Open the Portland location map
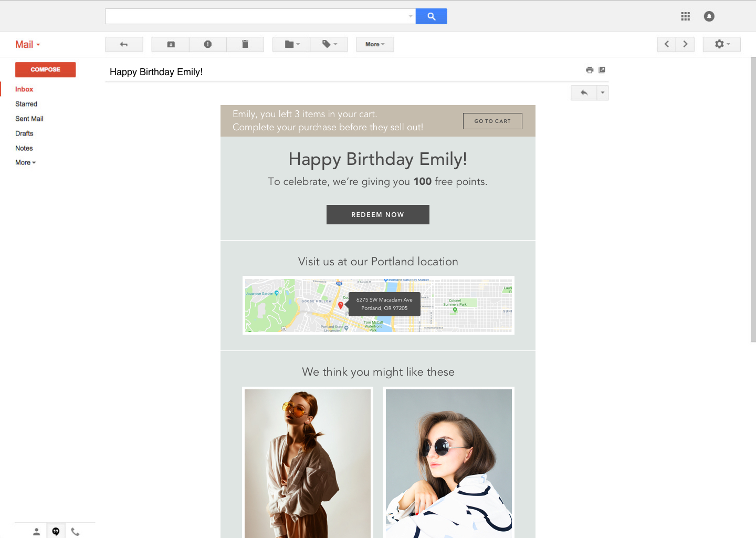This screenshot has height=538, width=756. click(x=379, y=305)
